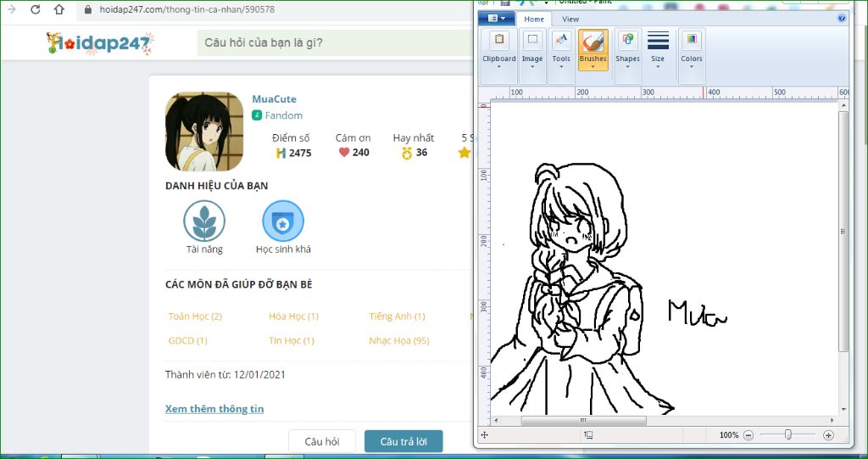Click the Paint horizontal scrollbar thumb
This screenshot has height=459, width=868.
click(583, 421)
